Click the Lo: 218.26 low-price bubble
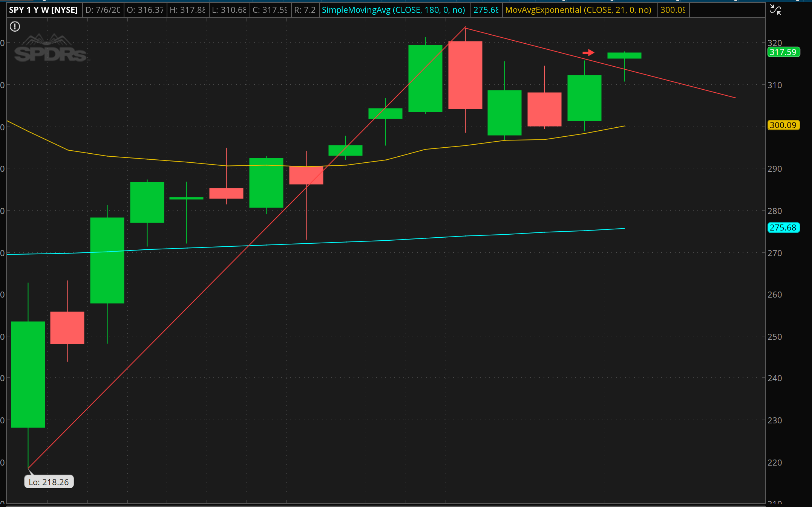812x507 pixels. click(x=49, y=482)
